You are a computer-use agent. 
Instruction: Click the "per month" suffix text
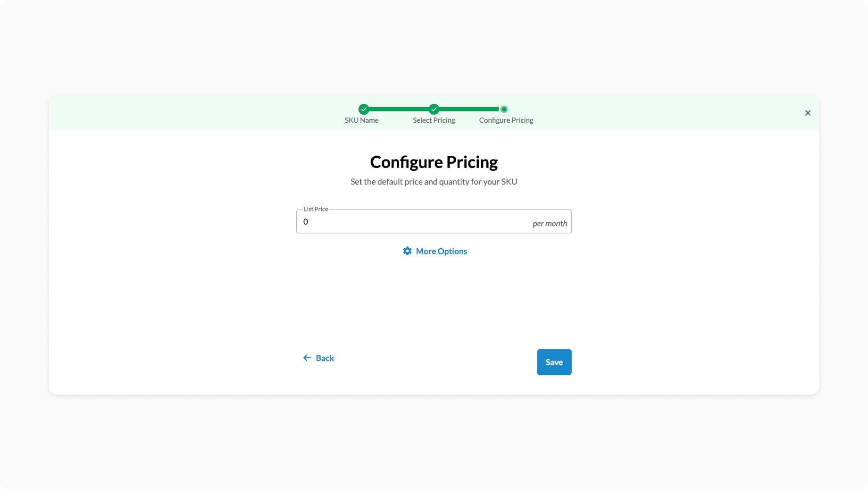point(550,223)
